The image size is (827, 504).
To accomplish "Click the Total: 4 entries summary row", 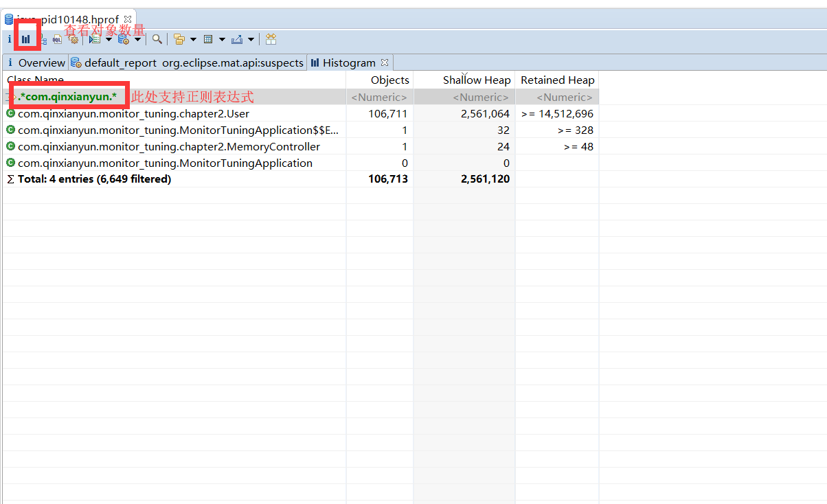I will [x=301, y=179].
